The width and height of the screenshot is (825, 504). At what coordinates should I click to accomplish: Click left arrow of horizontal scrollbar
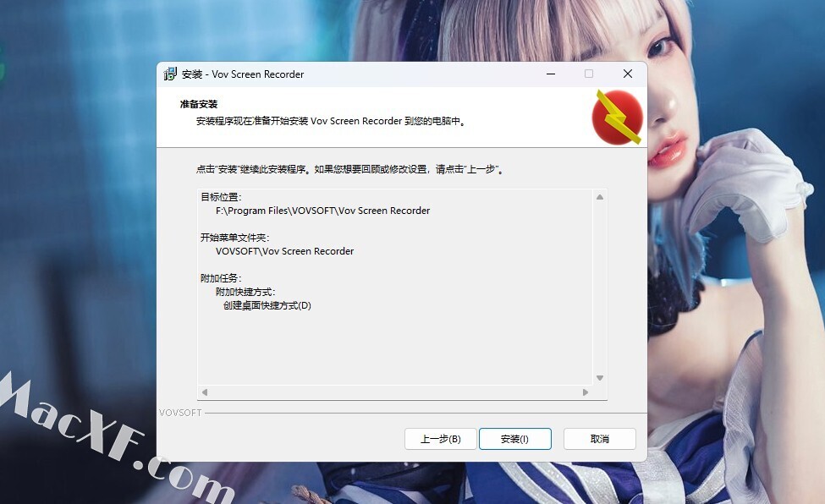coord(205,392)
